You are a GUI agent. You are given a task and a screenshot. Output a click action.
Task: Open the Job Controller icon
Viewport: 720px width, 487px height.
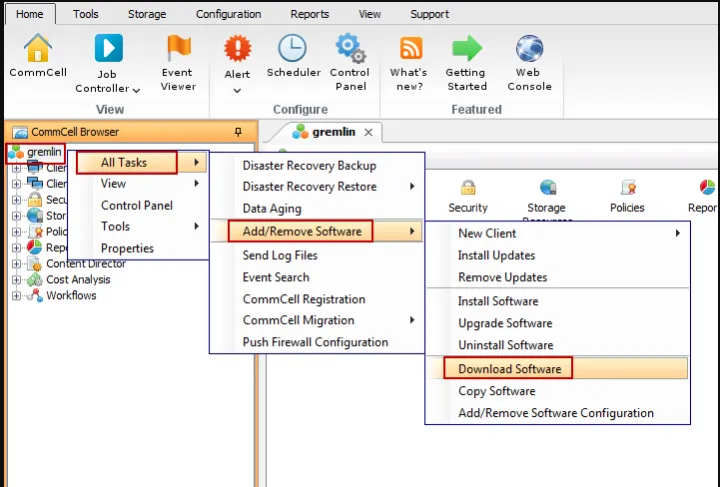[109, 48]
